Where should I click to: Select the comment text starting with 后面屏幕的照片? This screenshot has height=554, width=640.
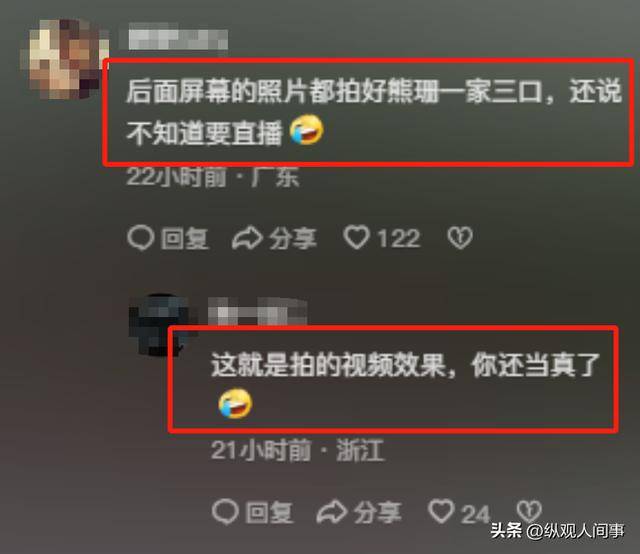coord(373,111)
